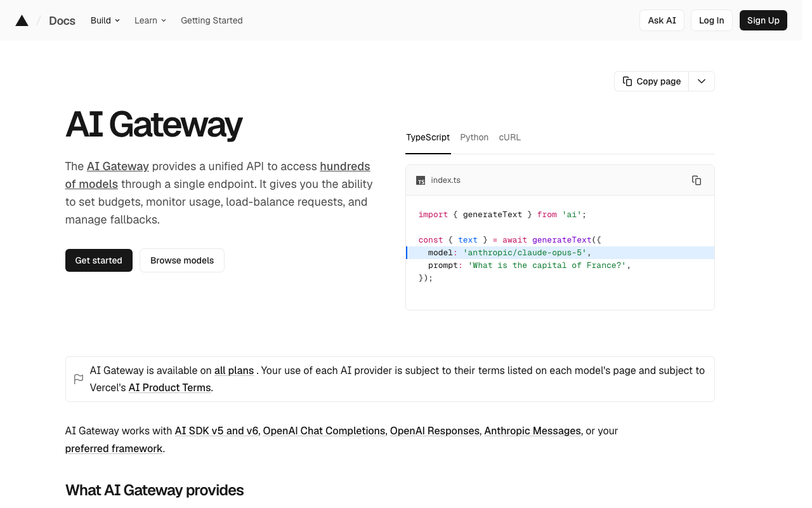The height and width of the screenshot is (508, 812).
Task: Click the AI Gateway page title
Action: click(154, 124)
